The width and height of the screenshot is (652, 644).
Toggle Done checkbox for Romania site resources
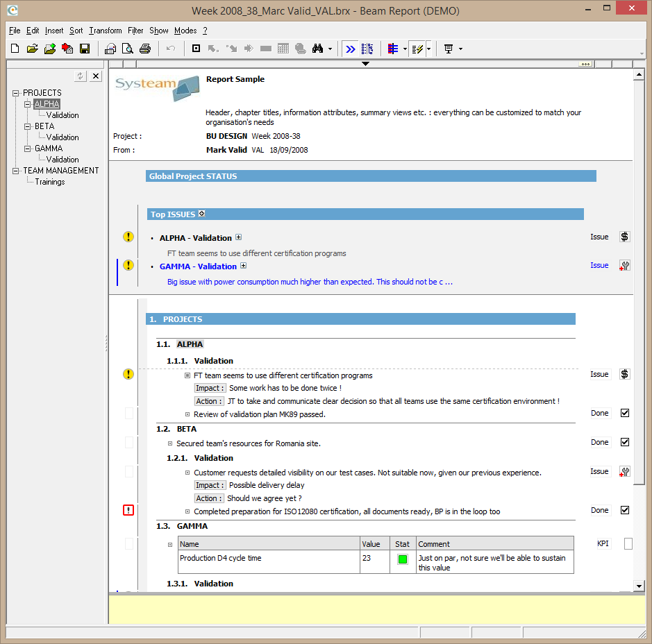tap(625, 443)
